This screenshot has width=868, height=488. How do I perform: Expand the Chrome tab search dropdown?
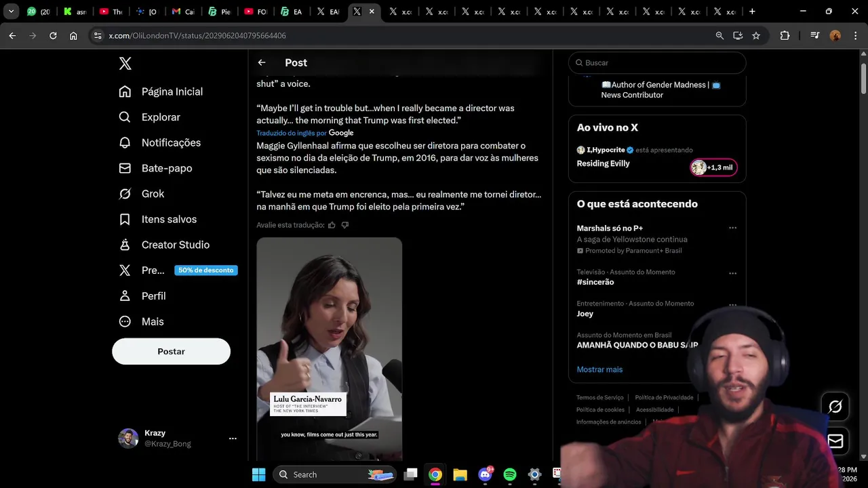(x=11, y=12)
